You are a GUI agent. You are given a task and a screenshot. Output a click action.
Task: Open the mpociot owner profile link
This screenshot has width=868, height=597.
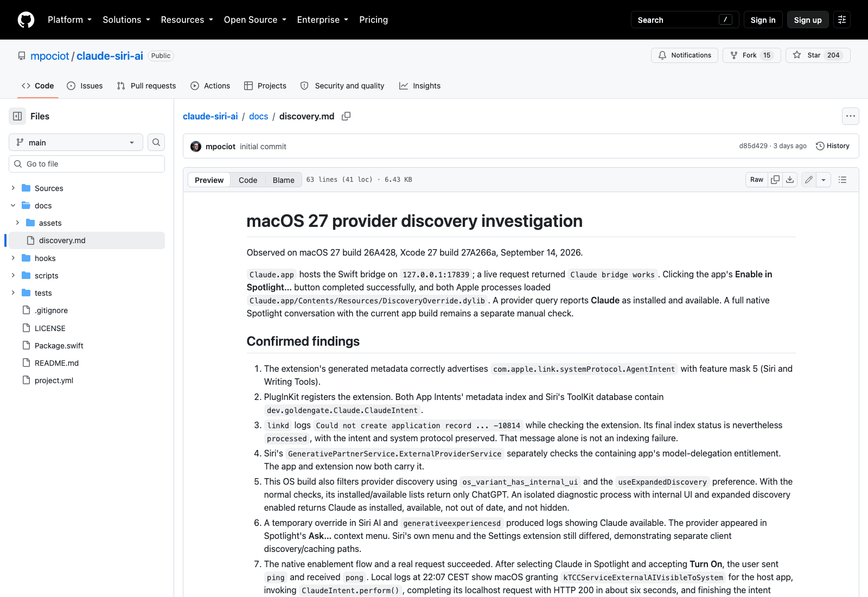point(50,56)
